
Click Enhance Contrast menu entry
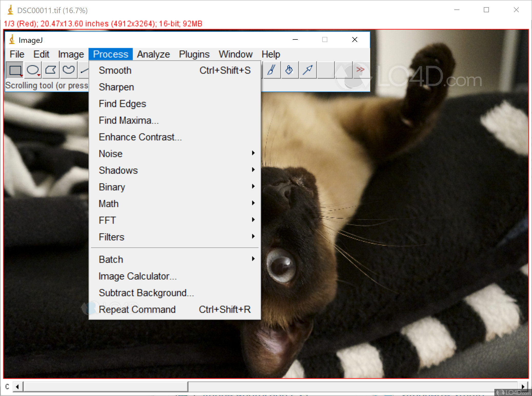tap(140, 137)
